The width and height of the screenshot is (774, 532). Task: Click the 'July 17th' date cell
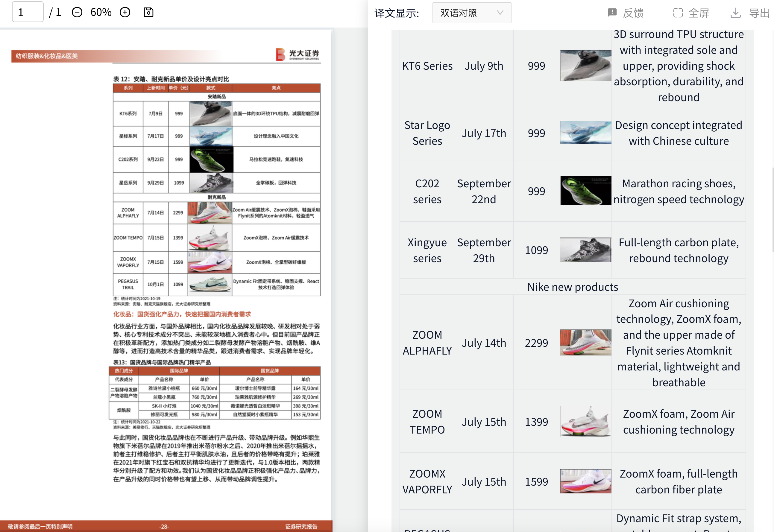pyautogui.click(x=484, y=133)
